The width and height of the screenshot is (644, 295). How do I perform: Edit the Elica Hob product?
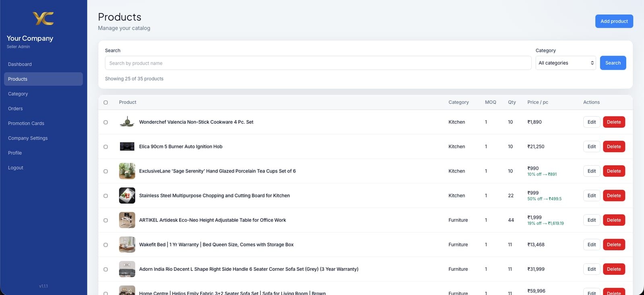[x=591, y=147]
